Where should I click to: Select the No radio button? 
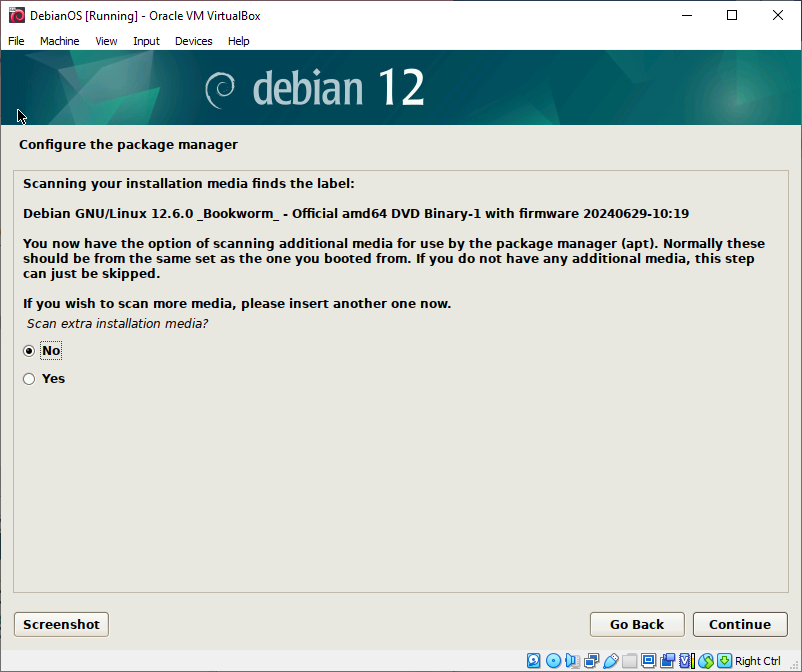(29, 351)
